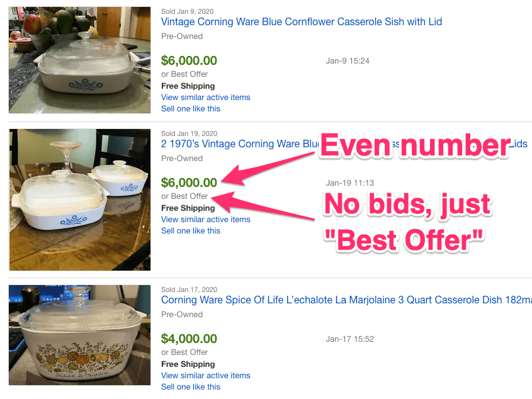The height and width of the screenshot is (399, 532).
Task: Click the first casserole dish thumbnail
Action: point(80,60)
